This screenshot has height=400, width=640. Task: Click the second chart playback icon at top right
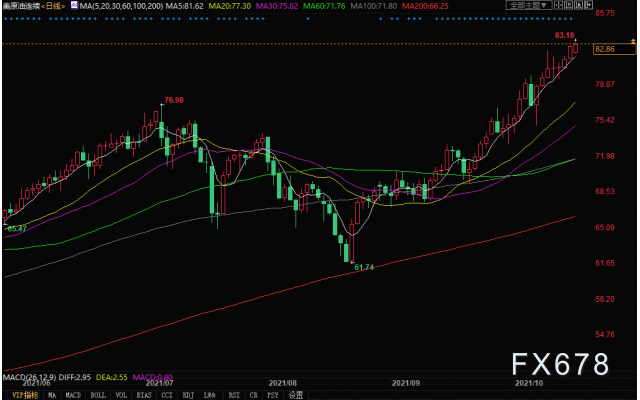point(569,5)
